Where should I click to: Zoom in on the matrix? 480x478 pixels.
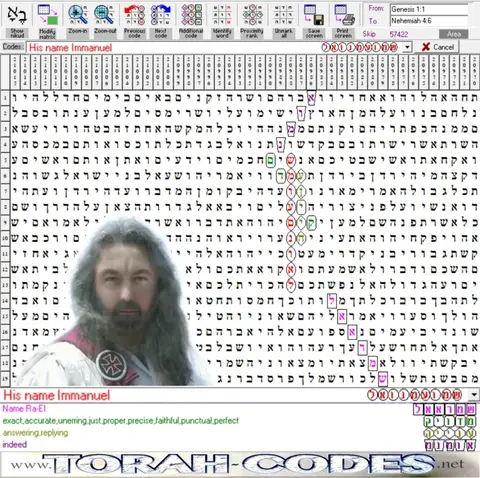point(78,20)
